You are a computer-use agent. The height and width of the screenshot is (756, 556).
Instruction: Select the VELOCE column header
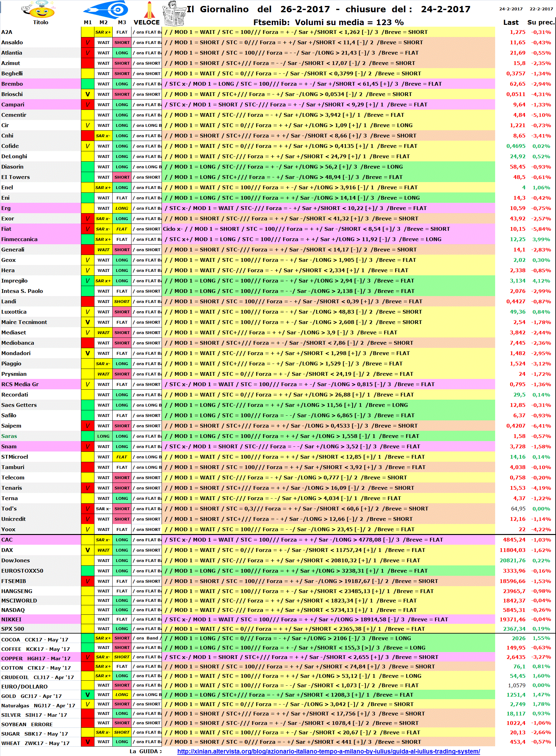[x=147, y=22]
